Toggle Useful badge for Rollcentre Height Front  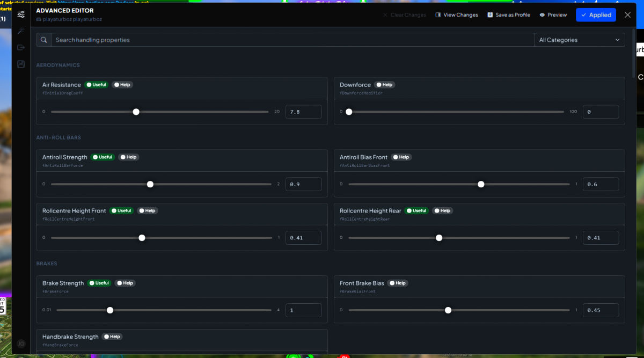(x=121, y=211)
